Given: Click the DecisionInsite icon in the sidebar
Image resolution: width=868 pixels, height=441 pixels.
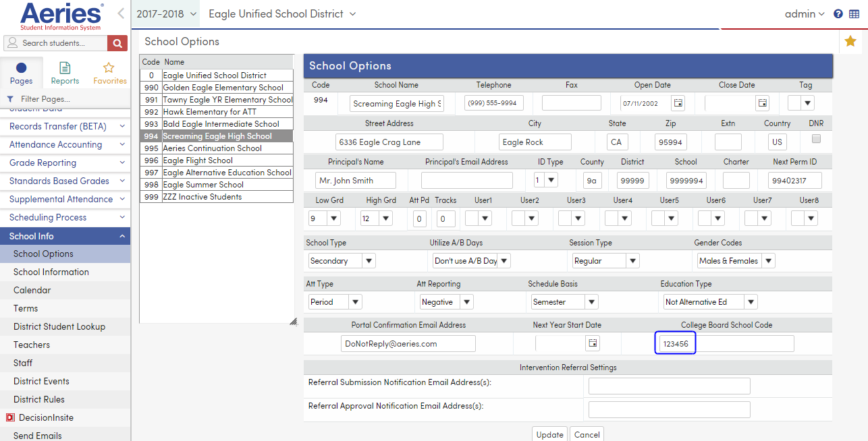Looking at the screenshot, I should point(11,417).
